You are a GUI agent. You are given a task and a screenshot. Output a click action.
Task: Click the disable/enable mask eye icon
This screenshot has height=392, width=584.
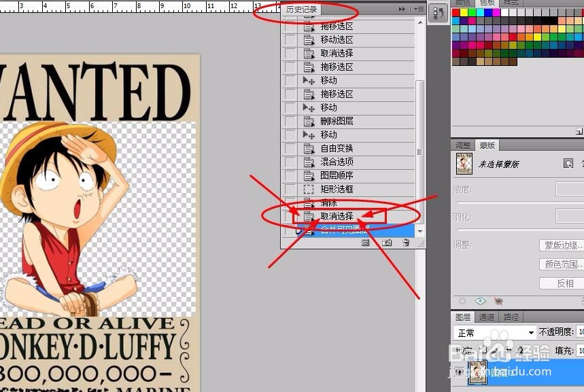498,301
